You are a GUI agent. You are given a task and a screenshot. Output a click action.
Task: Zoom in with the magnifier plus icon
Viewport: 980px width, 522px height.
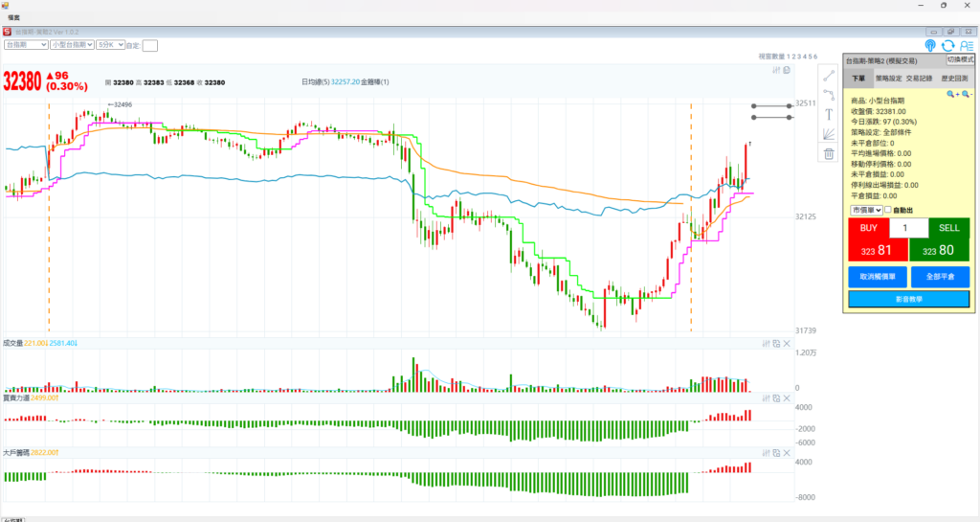pos(951,95)
